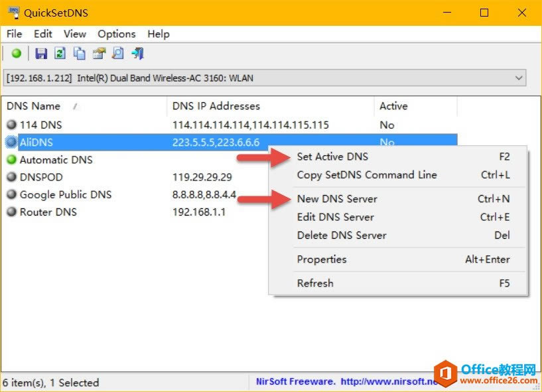
Task: Click the status icon beside AliDNS
Action: coord(11,142)
